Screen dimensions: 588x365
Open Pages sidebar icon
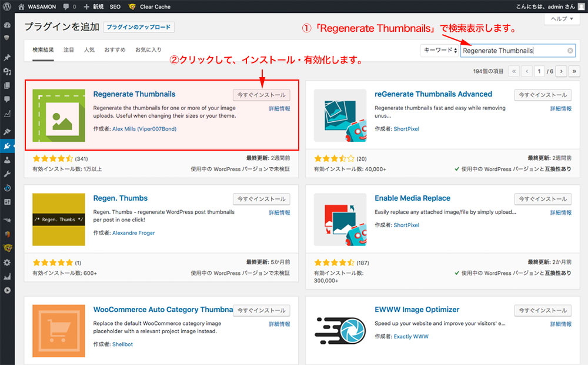[x=7, y=85]
